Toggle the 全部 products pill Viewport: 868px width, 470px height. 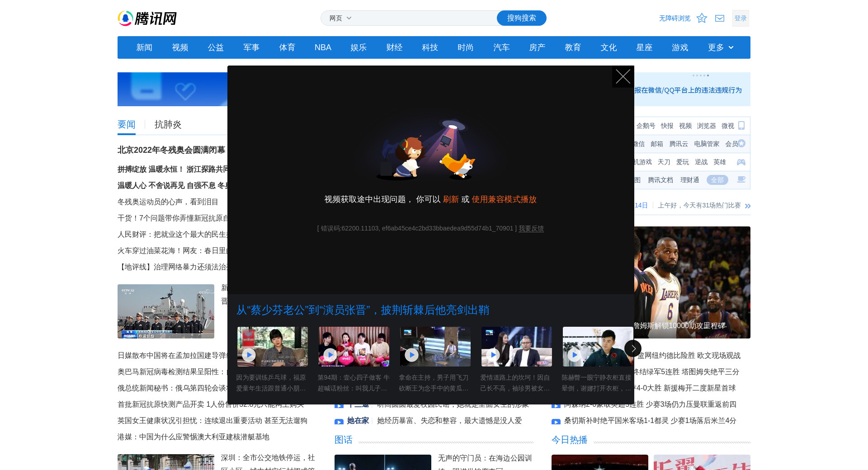pos(717,180)
